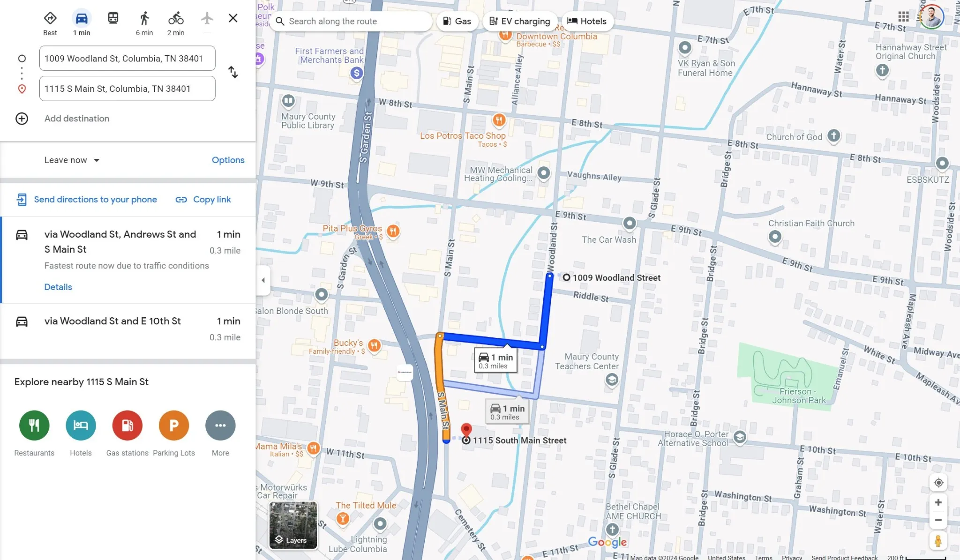Swap the starting point and destination
Screen dimensions: 960x560
233,72
